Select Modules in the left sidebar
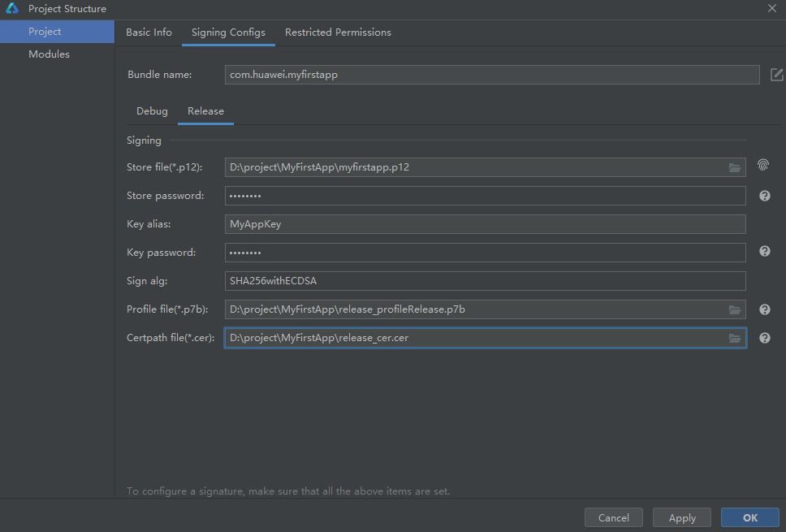The image size is (786, 532). pyautogui.click(x=49, y=54)
